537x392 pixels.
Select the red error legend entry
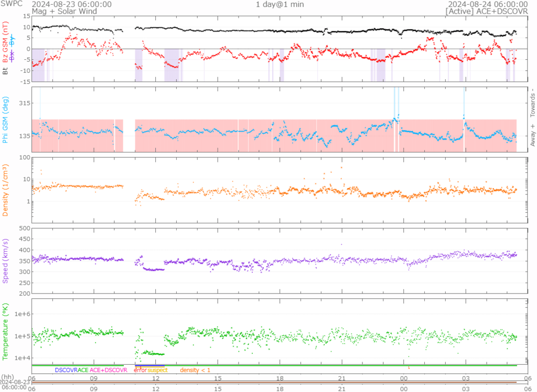coord(140,370)
